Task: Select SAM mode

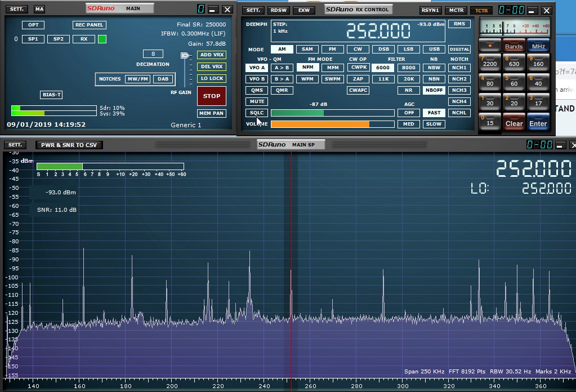Action: click(x=307, y=49)
